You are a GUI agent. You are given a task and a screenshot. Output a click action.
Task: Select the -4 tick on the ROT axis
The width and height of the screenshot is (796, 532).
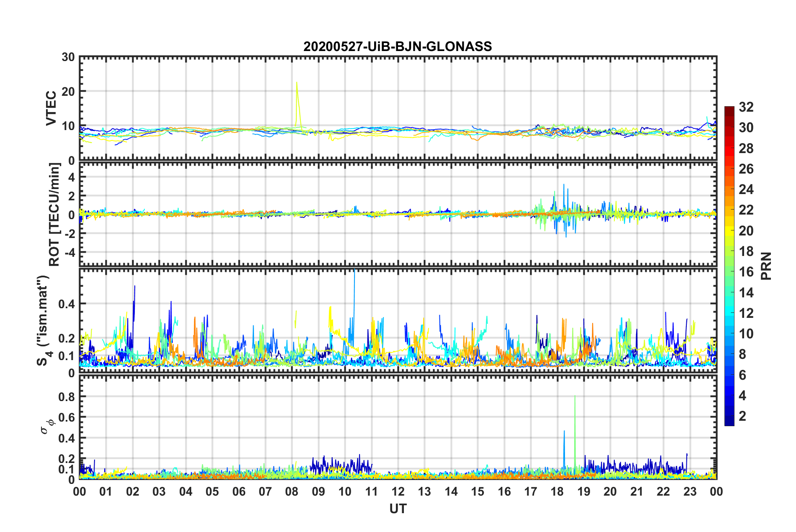tap(69, 253)
